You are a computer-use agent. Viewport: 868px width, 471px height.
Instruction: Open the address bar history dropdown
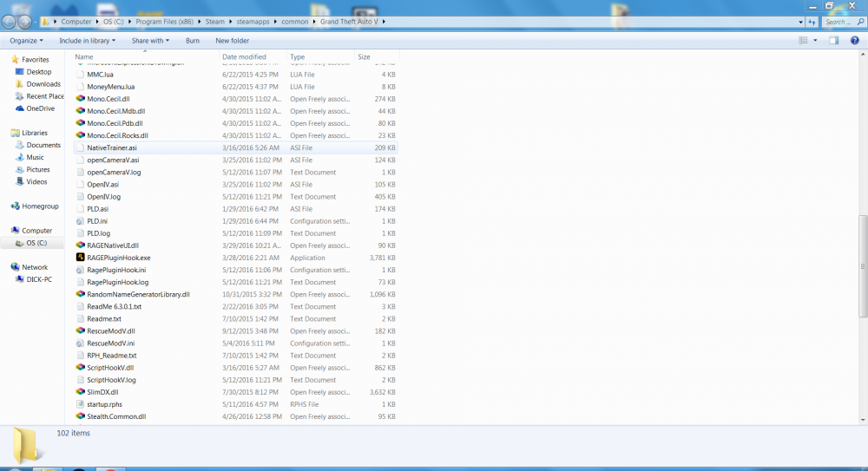coord(800,22)
